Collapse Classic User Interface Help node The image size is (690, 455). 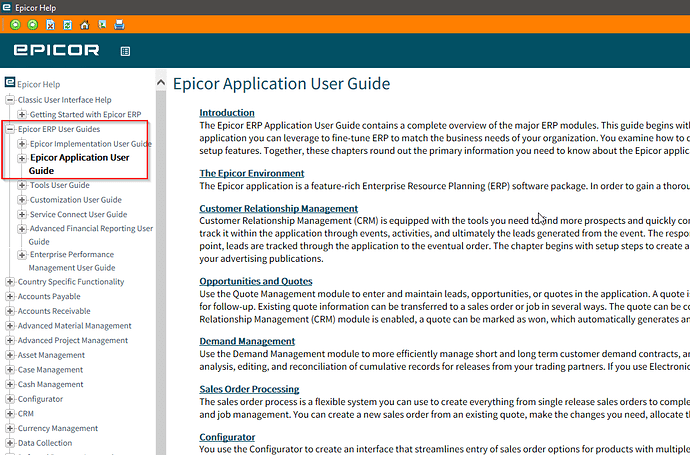point(10,100)
